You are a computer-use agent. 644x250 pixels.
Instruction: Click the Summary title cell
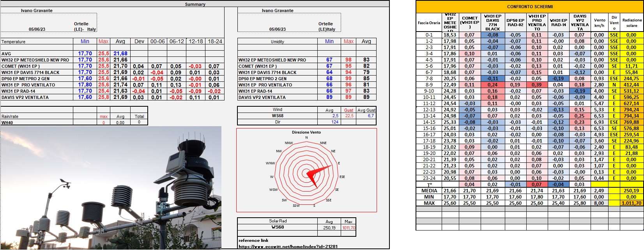click(x=195, y=4)
